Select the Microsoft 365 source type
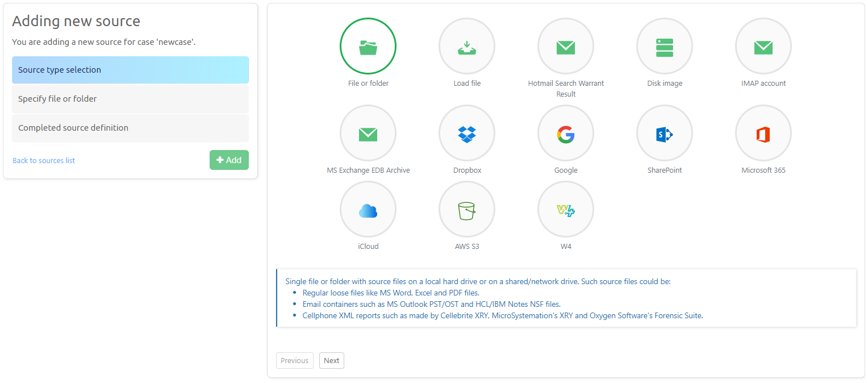This screenshot has width=868, height=383. click(x=763, y=133)
